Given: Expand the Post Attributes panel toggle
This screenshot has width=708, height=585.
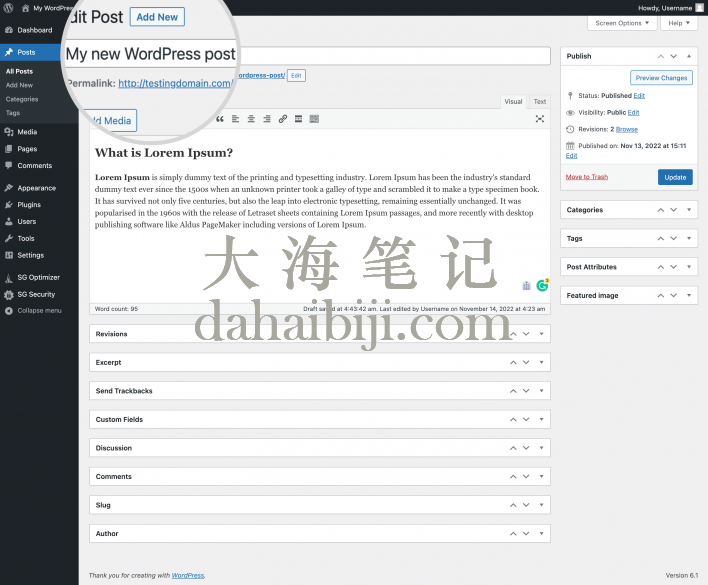Looking at the screenshot, I should [689, 267].
